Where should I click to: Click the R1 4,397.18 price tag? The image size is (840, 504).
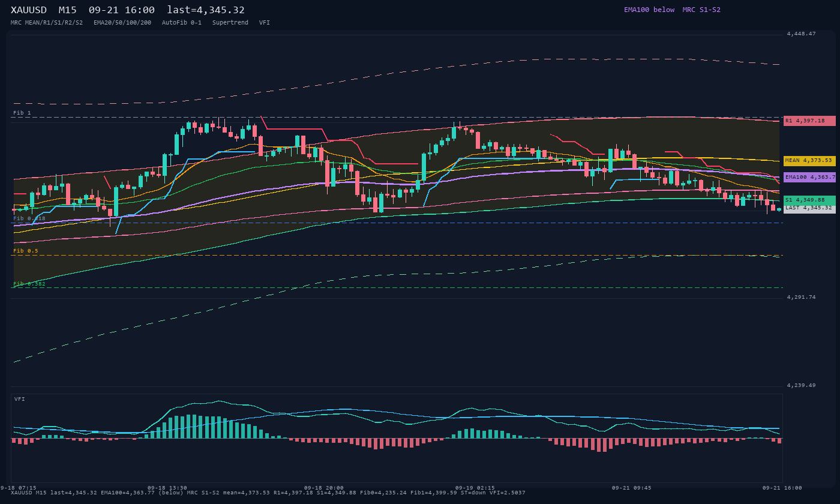point(809,121)
